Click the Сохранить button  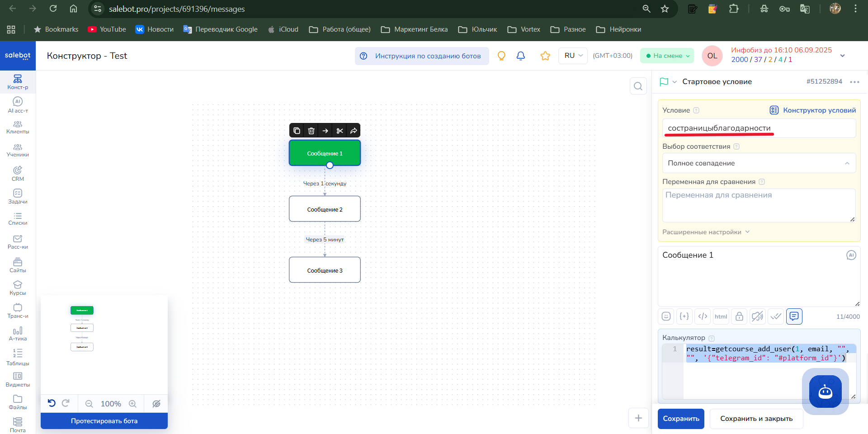[681, 419]
